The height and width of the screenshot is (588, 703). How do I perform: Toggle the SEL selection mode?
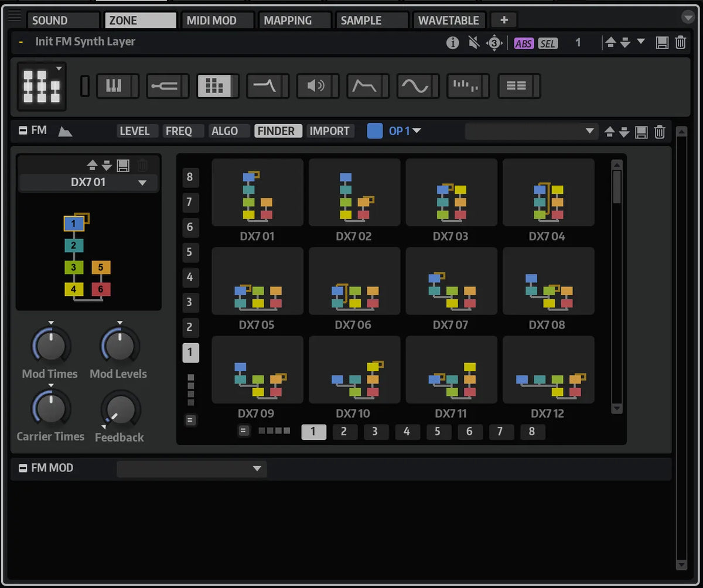(x=548, y=43)
